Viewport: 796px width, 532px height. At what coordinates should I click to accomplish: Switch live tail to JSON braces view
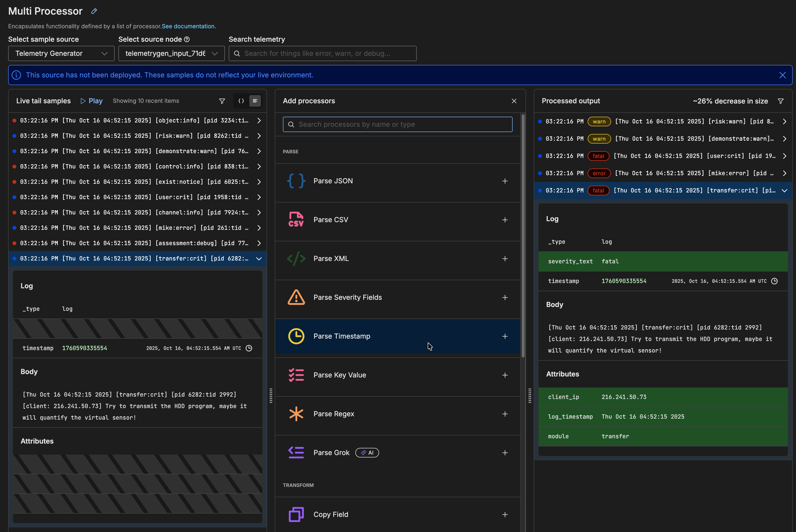tap(241, 101)
